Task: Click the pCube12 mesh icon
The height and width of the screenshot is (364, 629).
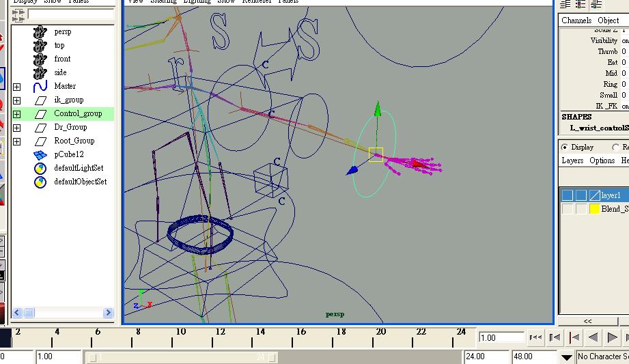Action: pos(40,154)
